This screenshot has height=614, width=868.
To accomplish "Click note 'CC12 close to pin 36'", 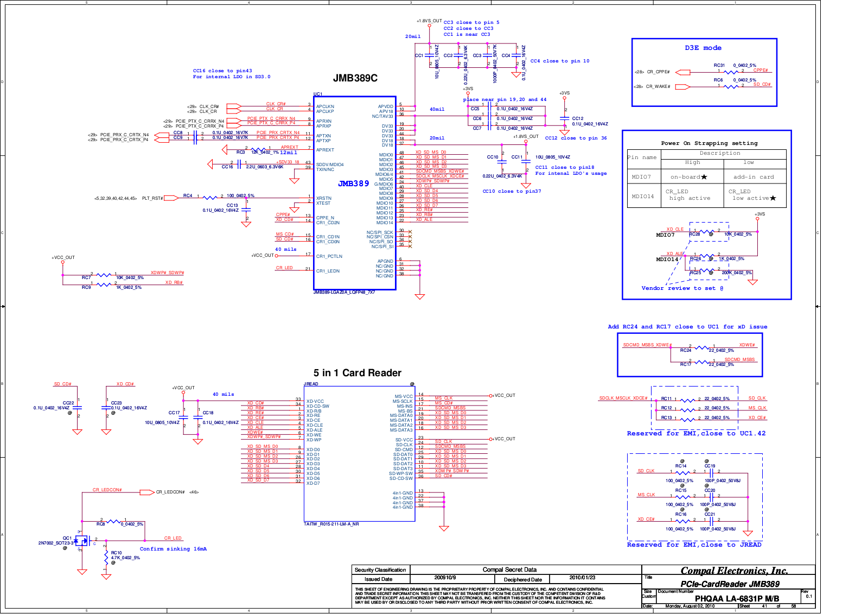I will (x=576, y=138).
